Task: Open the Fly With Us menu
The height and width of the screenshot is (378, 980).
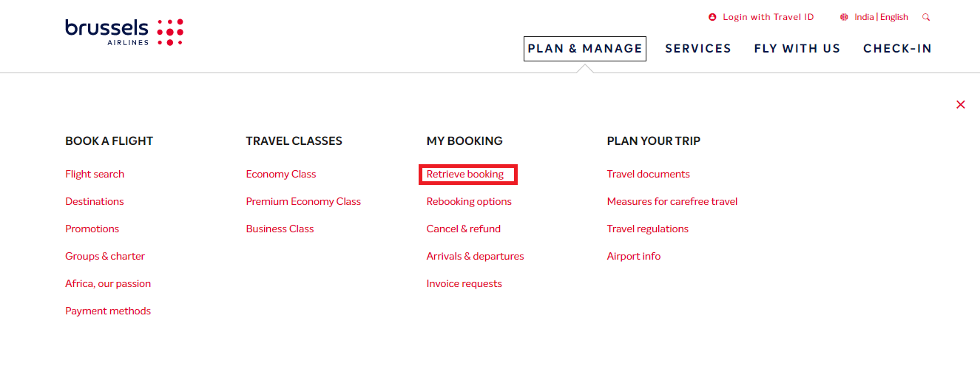Action: point(797,49)
